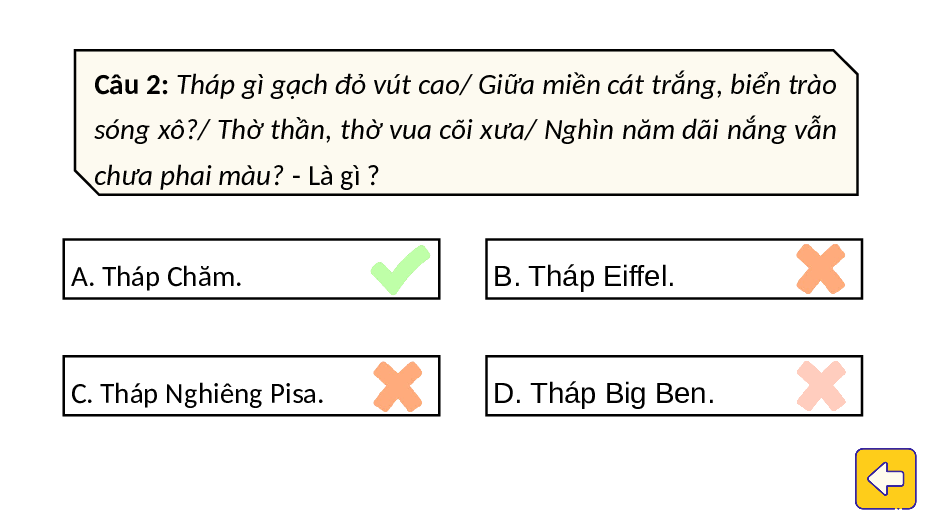Pick answer C. Tháp Nghiêng Pisa
The height and width of the screenshot is (525, 933).
[251, 386]
